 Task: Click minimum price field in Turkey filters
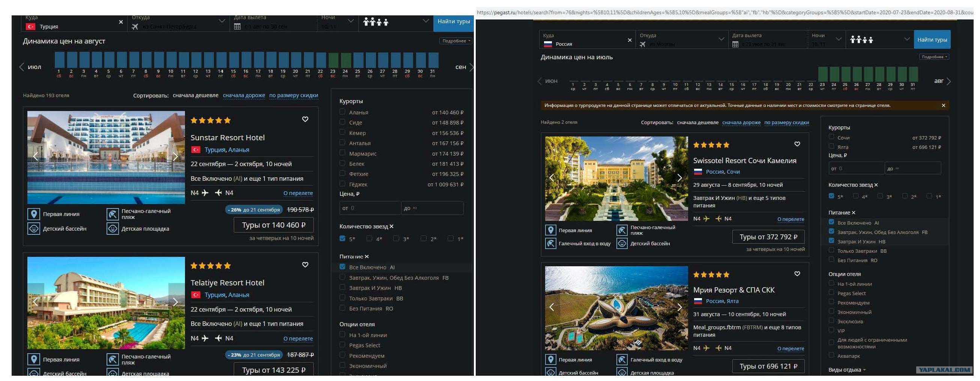[x=370, y=208]
